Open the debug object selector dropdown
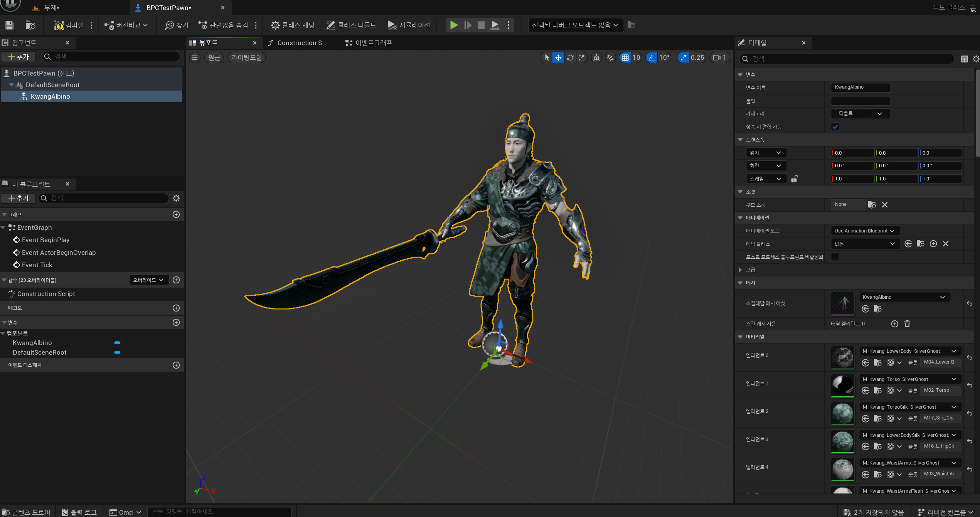Viewport: 980px width, 517px height. (x=575, y=25)
